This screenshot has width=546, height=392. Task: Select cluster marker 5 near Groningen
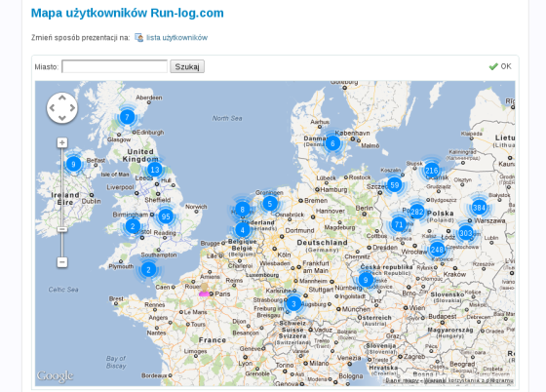[270, 204]
